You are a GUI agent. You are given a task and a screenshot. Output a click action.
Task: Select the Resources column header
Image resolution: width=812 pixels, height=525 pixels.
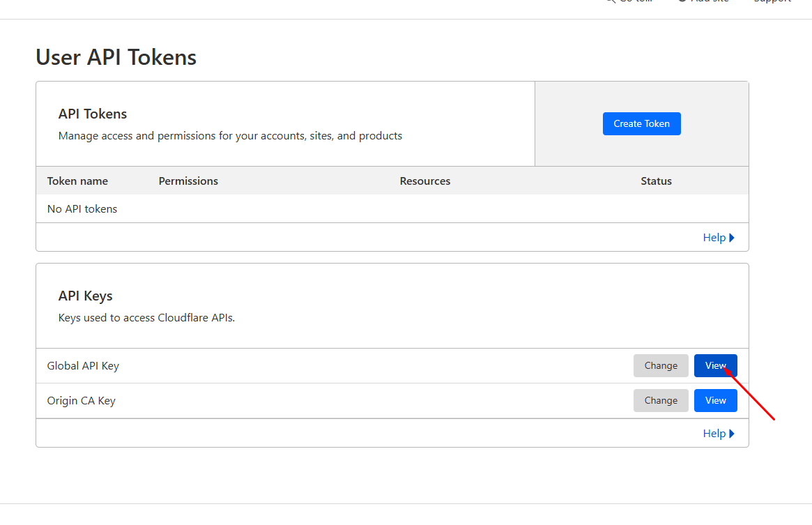(424, 181)
